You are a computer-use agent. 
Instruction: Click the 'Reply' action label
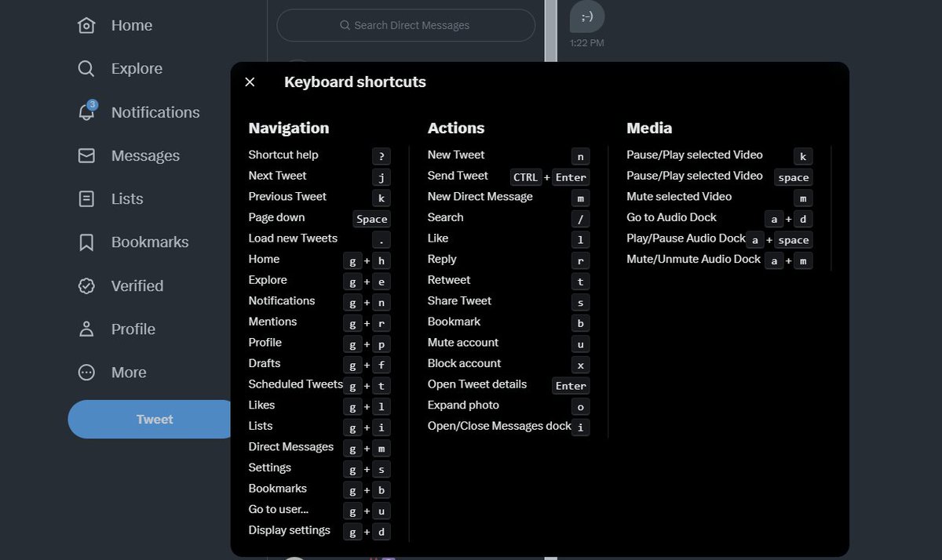[x=442, y=259]
